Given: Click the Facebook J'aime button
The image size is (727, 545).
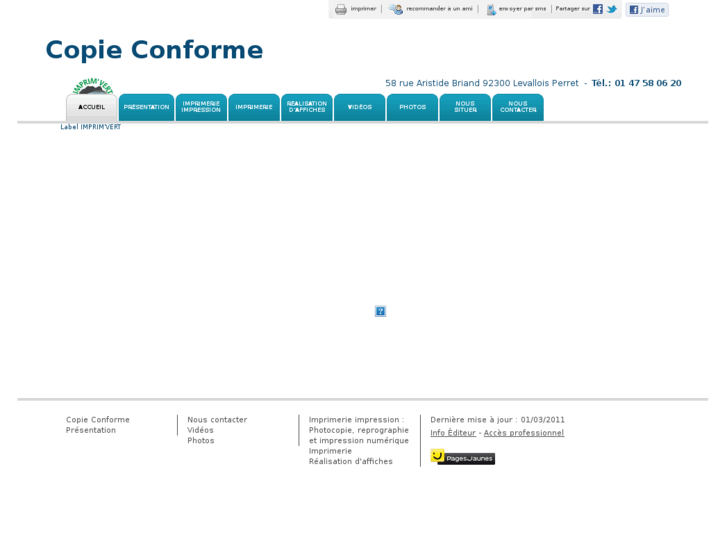Looking at the screenshot, I should pos(647,10).
